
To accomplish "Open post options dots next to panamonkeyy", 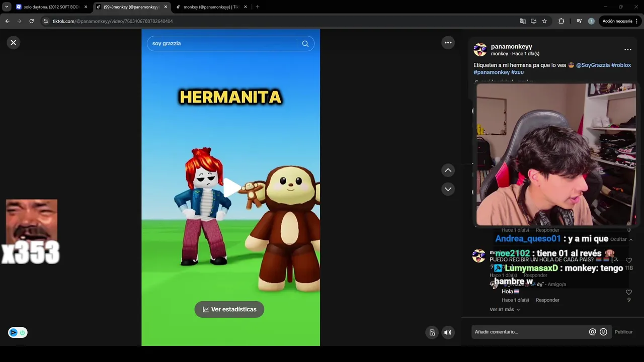I will pyautogui.click(x=627, y=50).
